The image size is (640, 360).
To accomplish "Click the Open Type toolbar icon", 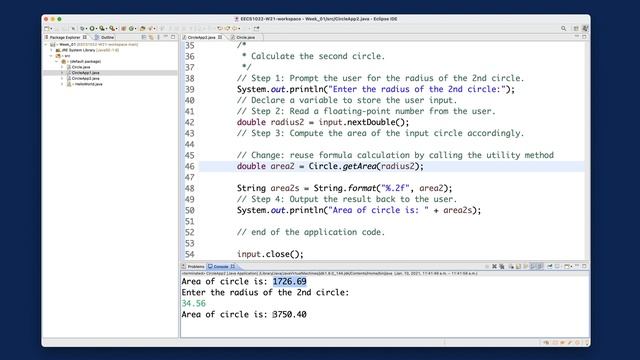I will point(142,29).
